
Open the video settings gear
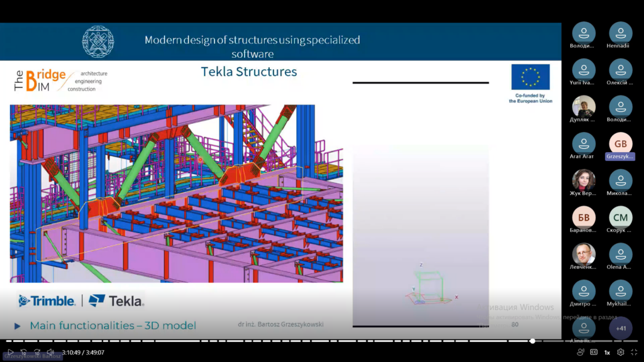coord(621,353)
